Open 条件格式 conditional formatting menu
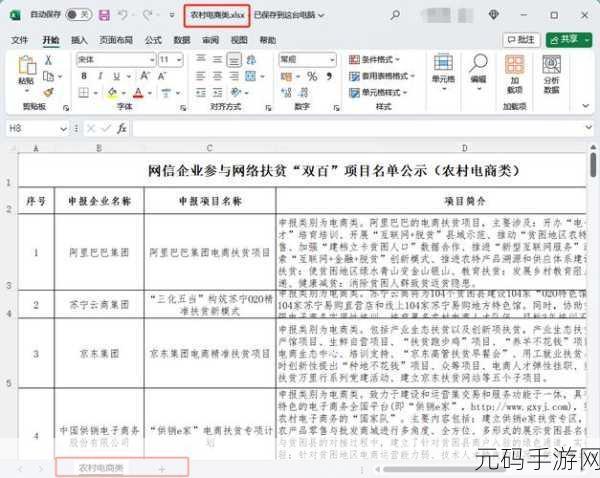 point(374,59)
